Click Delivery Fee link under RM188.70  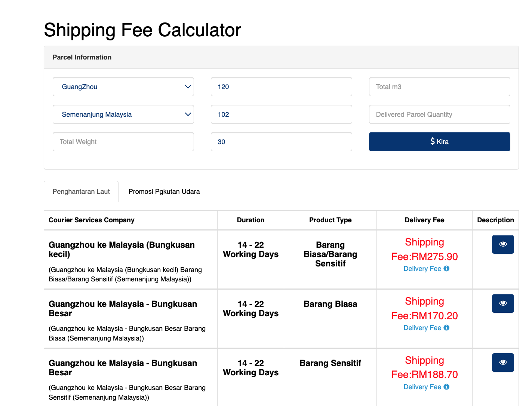point(422,387)
